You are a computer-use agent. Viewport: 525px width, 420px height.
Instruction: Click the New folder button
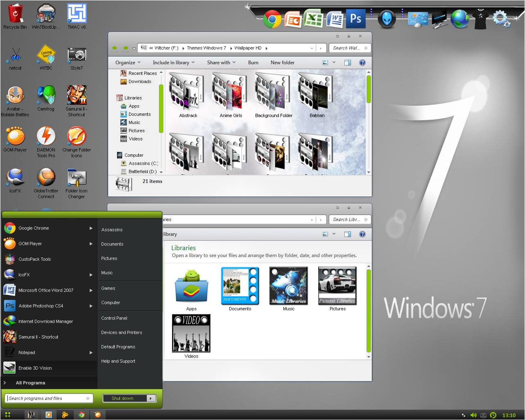click(282, 62)
